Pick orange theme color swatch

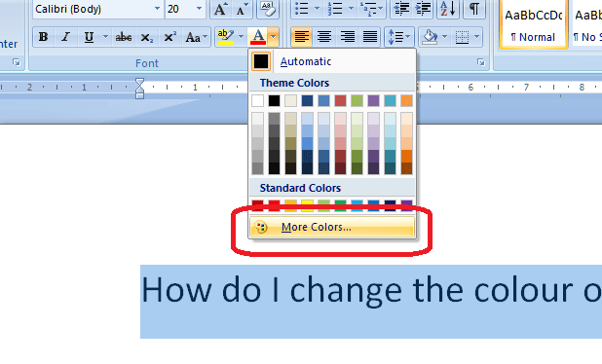tap(406, 101)
